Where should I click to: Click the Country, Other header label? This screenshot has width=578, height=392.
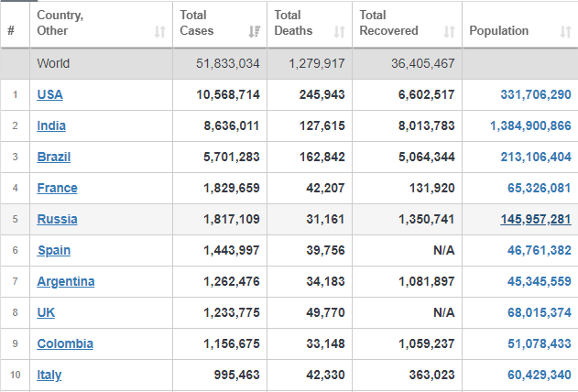pyautogui.click(x=60, y=23)
